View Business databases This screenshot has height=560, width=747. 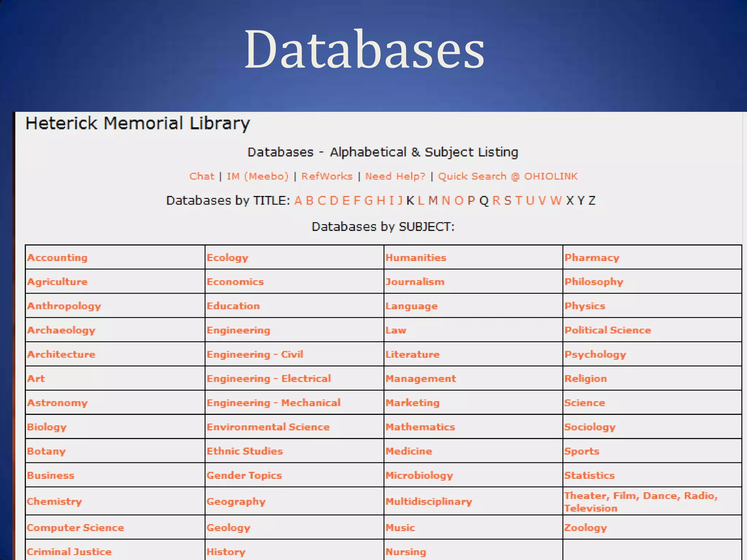pyautogui.click(x=50, y=475)
